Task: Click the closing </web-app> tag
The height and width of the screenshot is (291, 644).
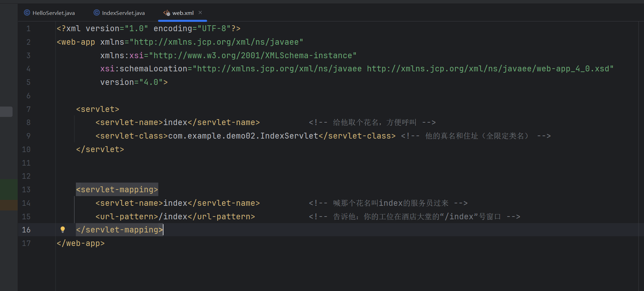Action: coord(81,243)
